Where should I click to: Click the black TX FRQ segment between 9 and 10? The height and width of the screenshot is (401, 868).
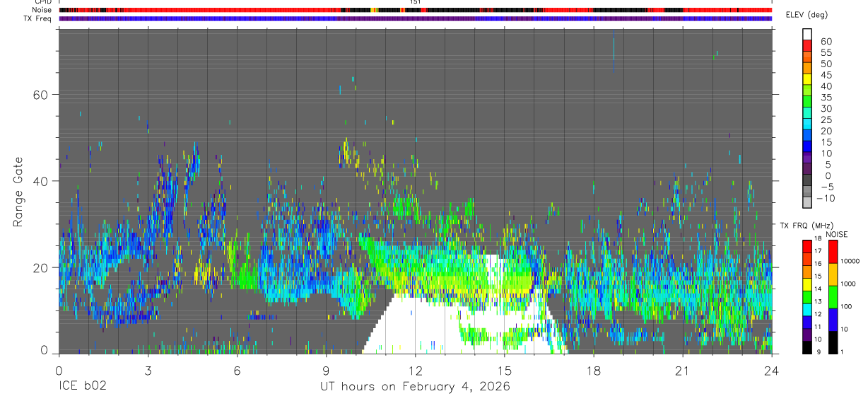tap(807, 346)
